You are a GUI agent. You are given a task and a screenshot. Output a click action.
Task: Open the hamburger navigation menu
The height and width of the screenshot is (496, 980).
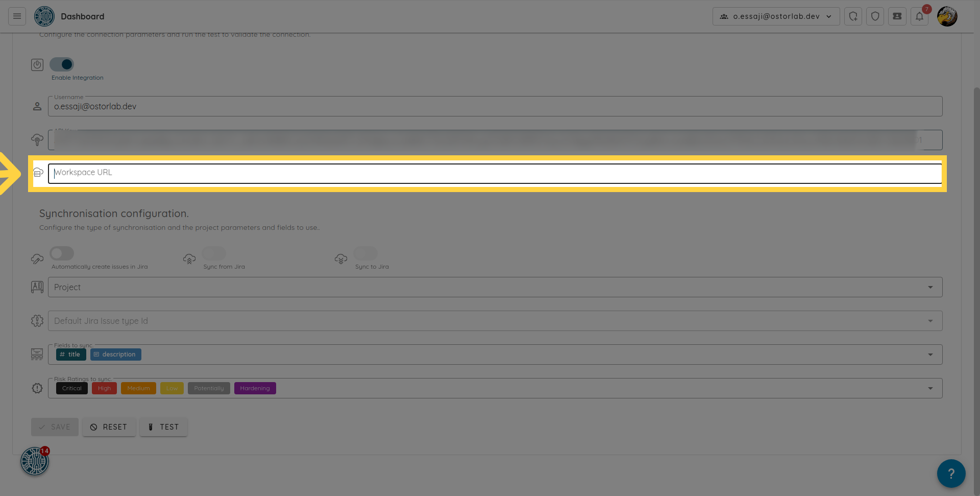click(x=17, y=16)
